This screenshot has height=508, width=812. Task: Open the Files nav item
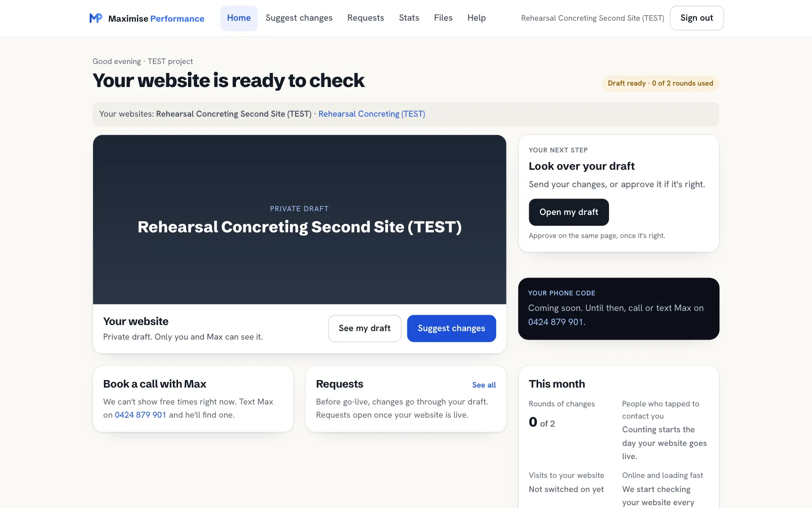[x=443, y=18]
